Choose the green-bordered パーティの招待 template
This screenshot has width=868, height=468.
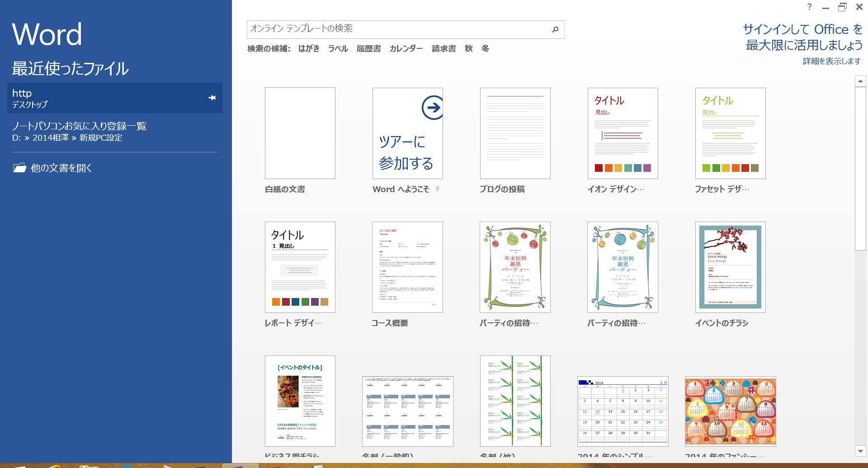click(515, 267)
